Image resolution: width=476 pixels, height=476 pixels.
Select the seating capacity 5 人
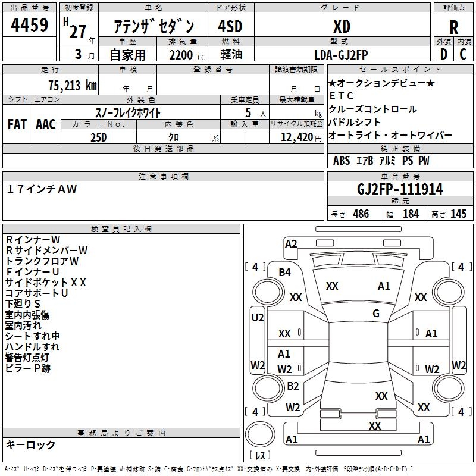(x=255, y=112)
